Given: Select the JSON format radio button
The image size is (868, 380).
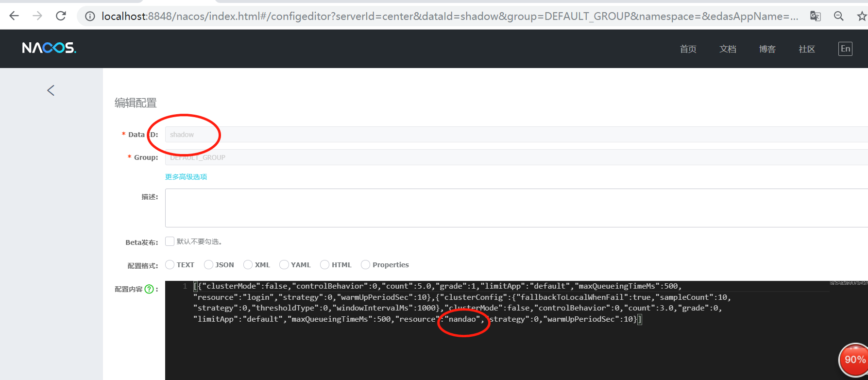Looking at the screenshot, I should [x=209, y=265].
